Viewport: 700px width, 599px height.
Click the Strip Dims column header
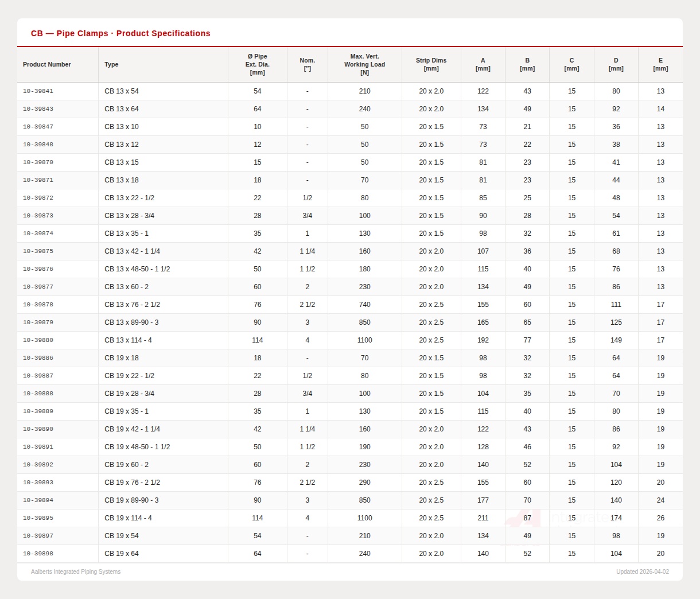click(x=431, y=65)
